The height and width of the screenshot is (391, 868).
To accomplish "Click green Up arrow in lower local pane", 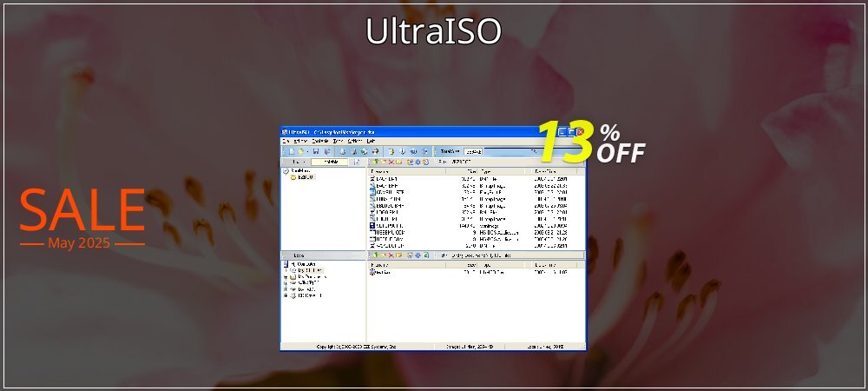I will click(x=376, y=255).
